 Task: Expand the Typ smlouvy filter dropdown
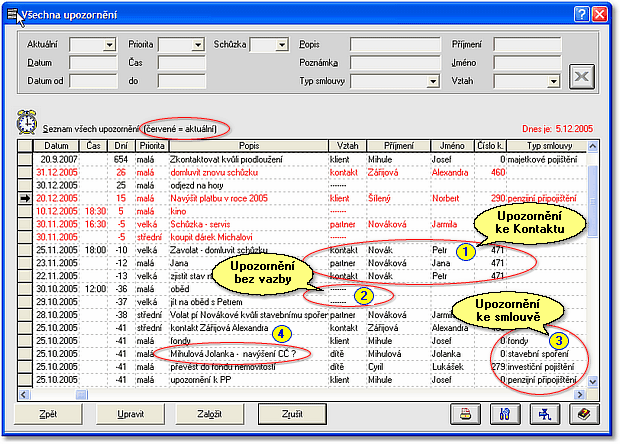click(433, 81)
